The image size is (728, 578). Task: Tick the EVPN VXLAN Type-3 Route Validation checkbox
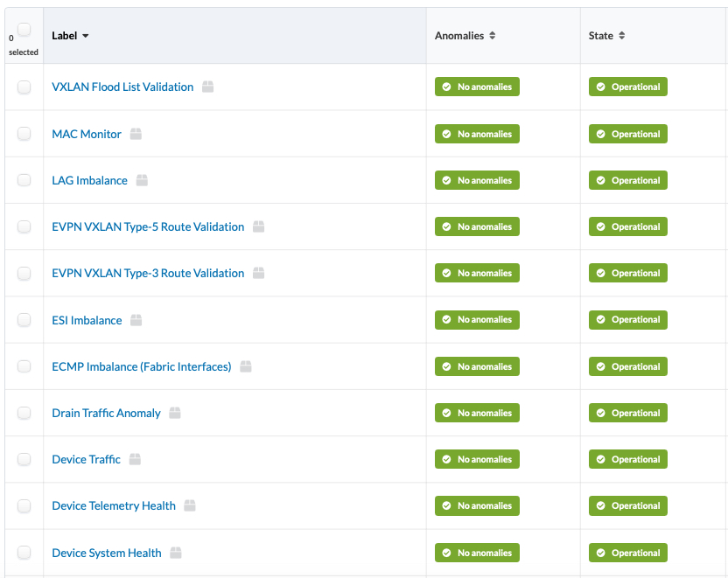click(x=24, y=273)
